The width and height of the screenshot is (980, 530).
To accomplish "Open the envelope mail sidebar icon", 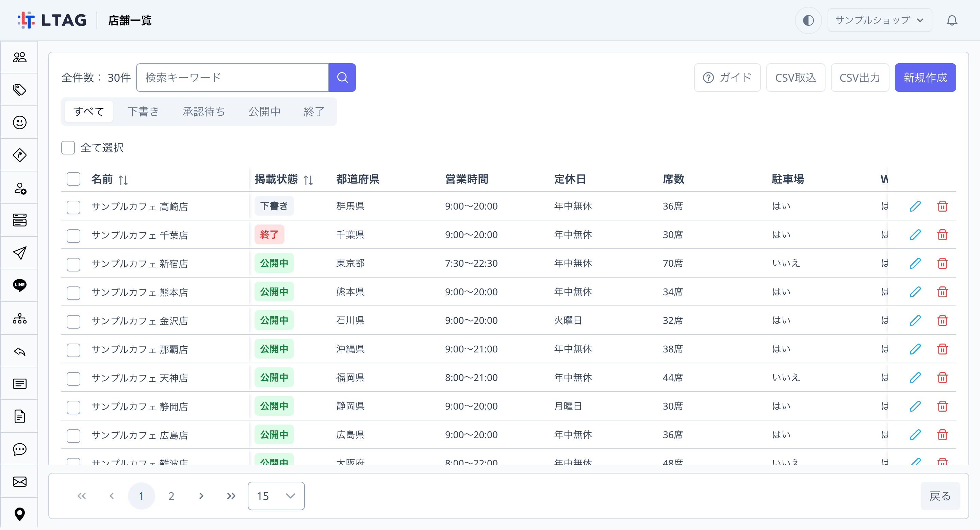I will (x=19, y=482).
